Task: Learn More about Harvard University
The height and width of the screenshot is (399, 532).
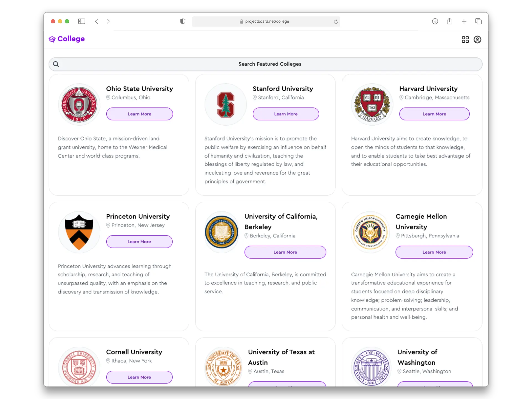Action: (x=434, y=114)
